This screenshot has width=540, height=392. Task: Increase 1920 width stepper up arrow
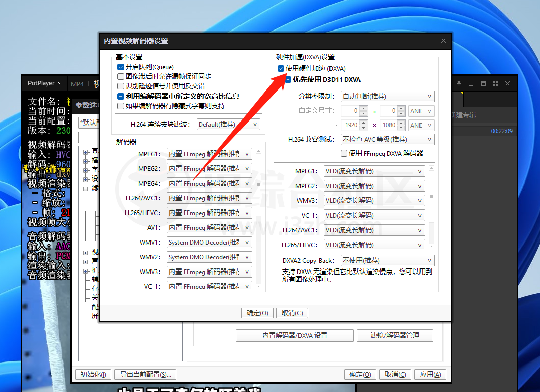[x=364, y=123]
